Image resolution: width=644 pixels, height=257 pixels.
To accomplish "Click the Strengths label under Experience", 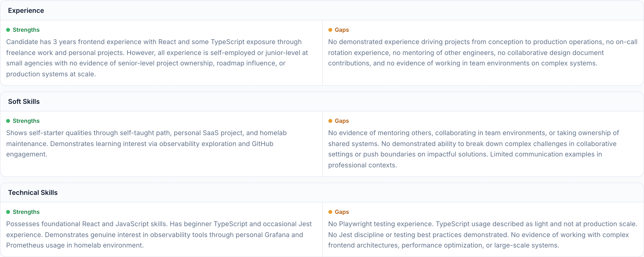I will (x=26, y=30).
